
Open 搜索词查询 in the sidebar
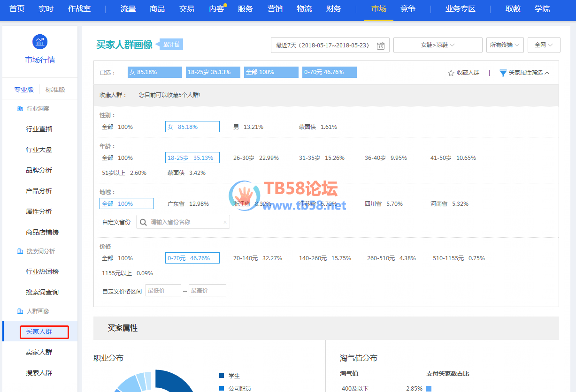coord(42,292)
